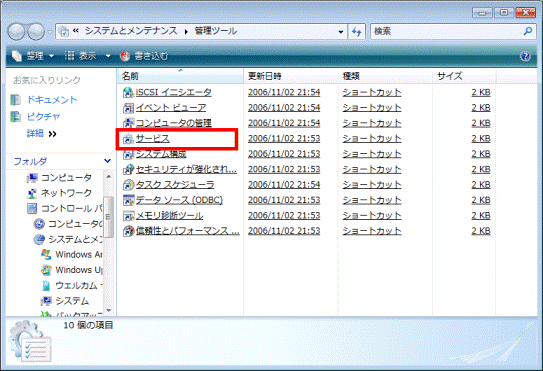Click the search magnifier icon
The height and width of the screenshot is (371, 543).
tap(528, 31)
